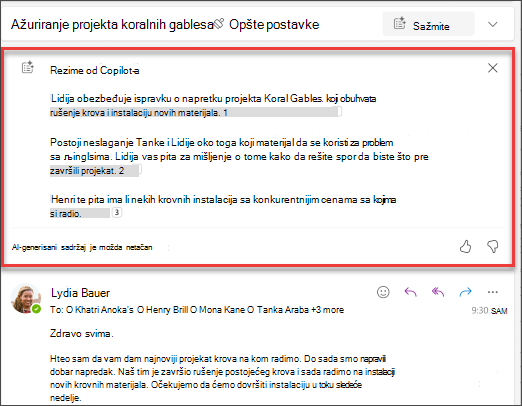Click the summary paragraph starting 'Lidija obezbeđuje'
This screenshot has height=406, width=522.
(x=213, y=106)
